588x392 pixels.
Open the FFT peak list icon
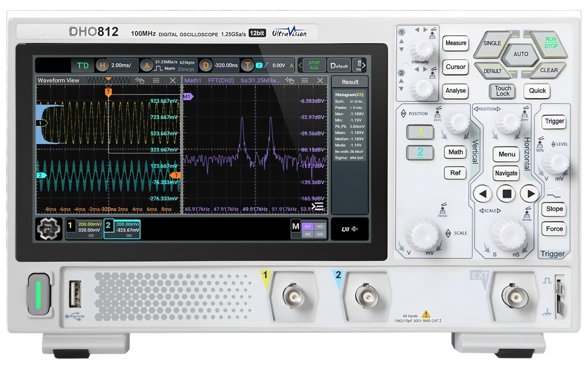317,206
